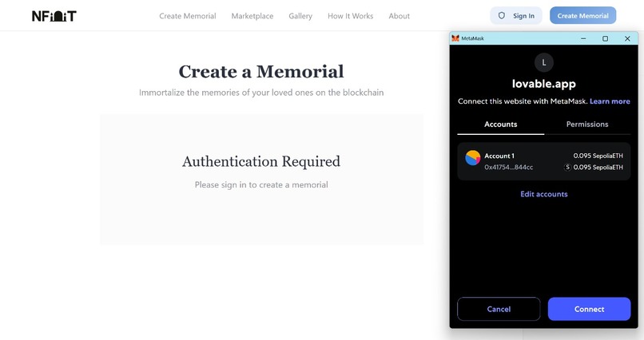This screenshot has height=340, width=644.
Task: Click blue Create Memorial header button
Action: pos(582,16)
